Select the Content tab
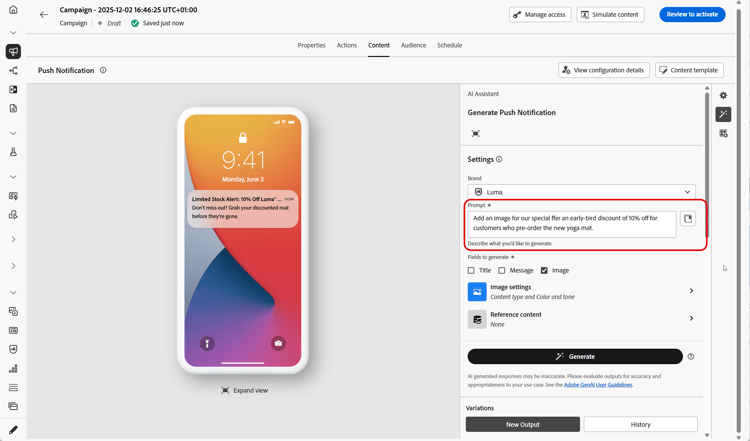750x441 pixels. point(379,45)
